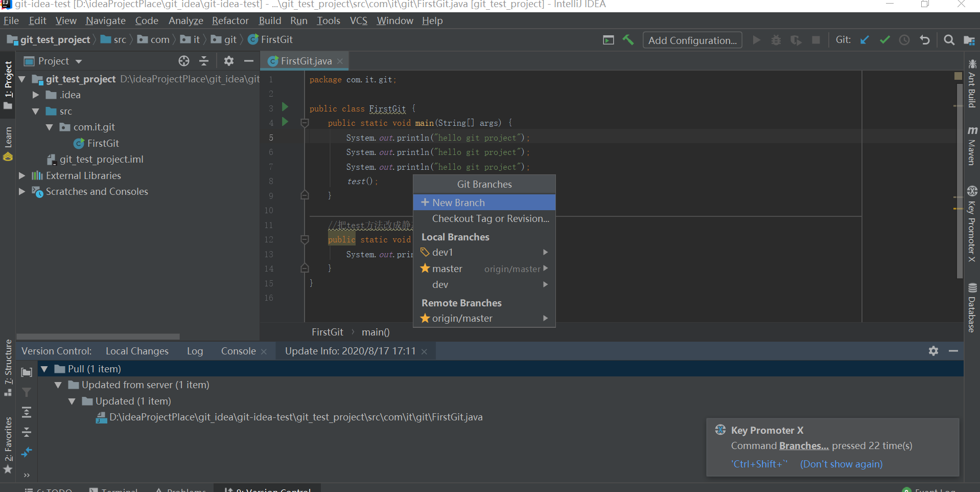This screenshot has height=492, width=980.
Task: Click run gutter arrow beside class FirstGit
Action: tap(285, 107)
